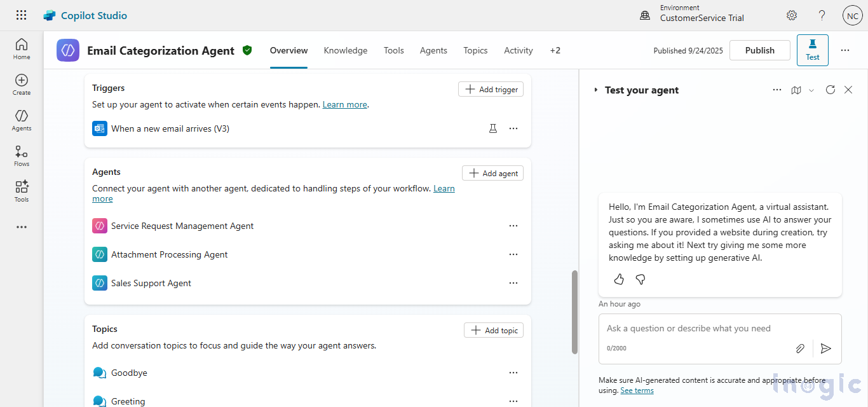Switch to the Knowledge tab
Viewport: 868px width, 407px height.
point(345,50)
